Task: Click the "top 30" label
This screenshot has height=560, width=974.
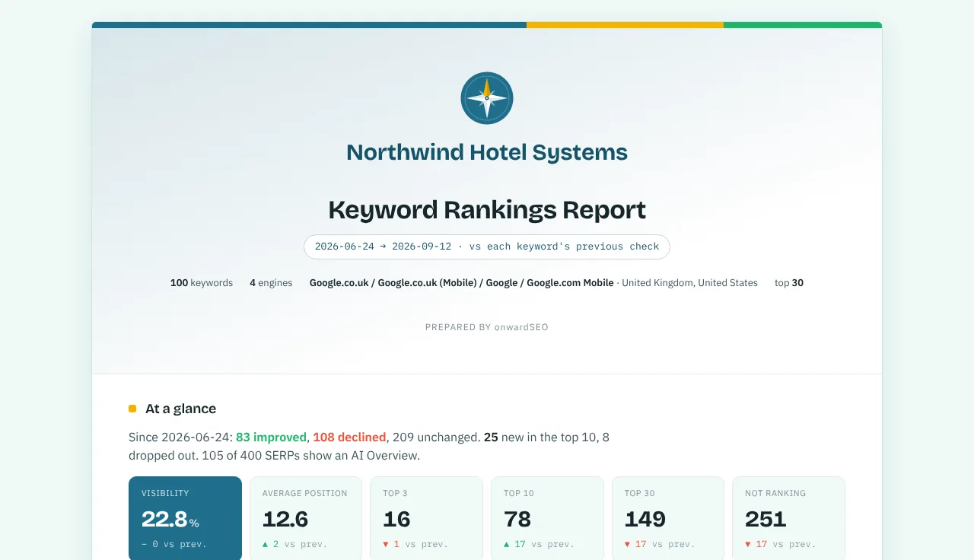Action: pos(789,283)
